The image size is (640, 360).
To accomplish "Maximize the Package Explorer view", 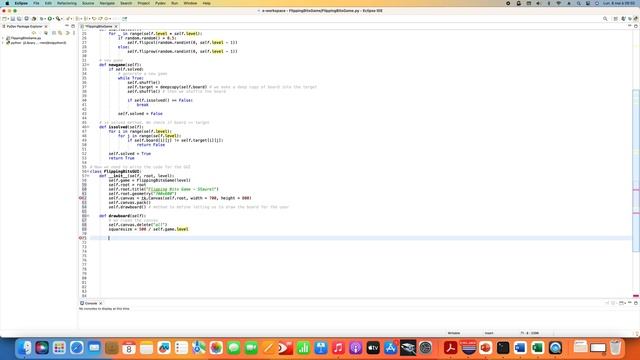I will 73,27.
